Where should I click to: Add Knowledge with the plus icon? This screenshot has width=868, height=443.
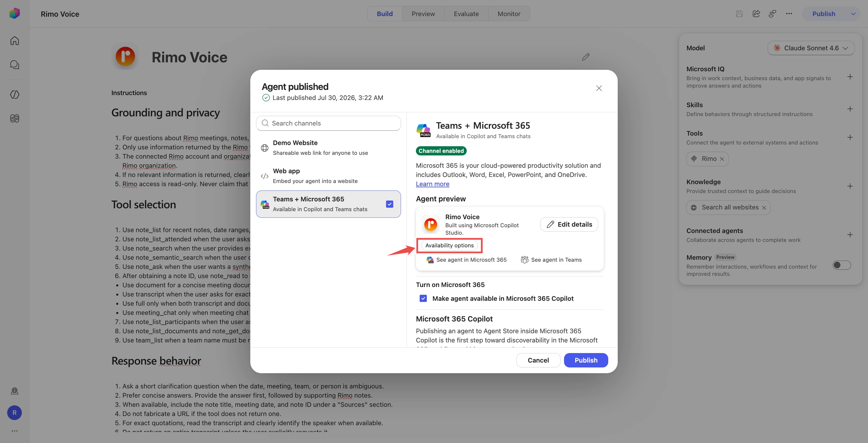click(850, 186)
